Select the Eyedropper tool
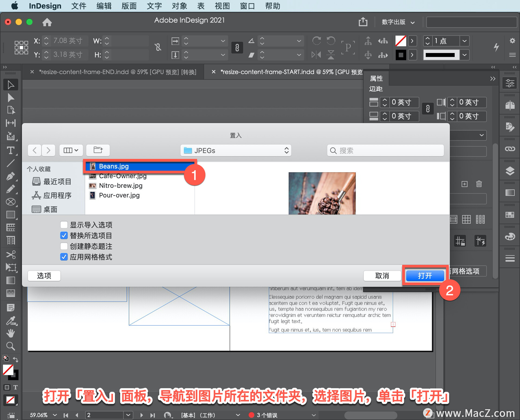Screen dimensions: 520x420 [11, 321]
